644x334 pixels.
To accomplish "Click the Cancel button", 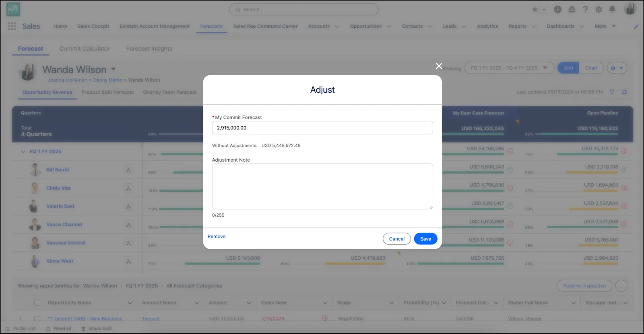I will click(x=396, y=239).
